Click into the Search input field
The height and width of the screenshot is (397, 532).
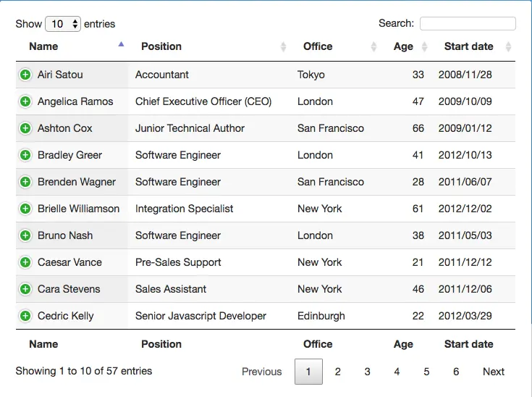[x=468, y=24]
